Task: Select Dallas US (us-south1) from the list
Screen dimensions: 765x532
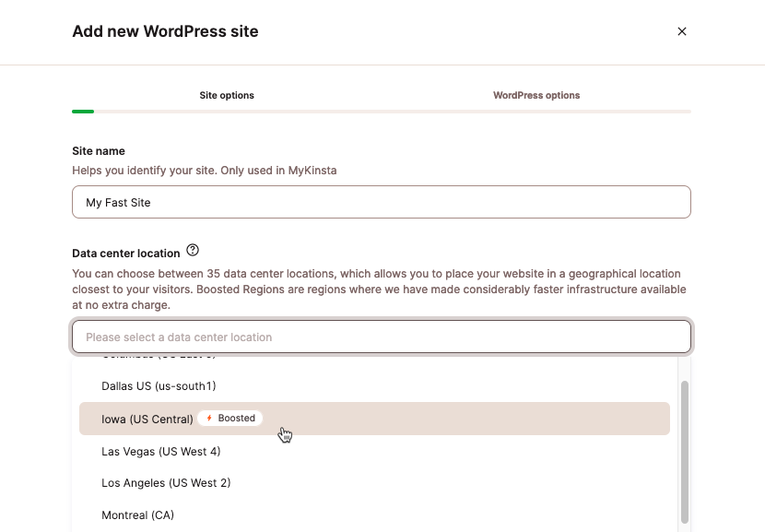Action: 159,386
